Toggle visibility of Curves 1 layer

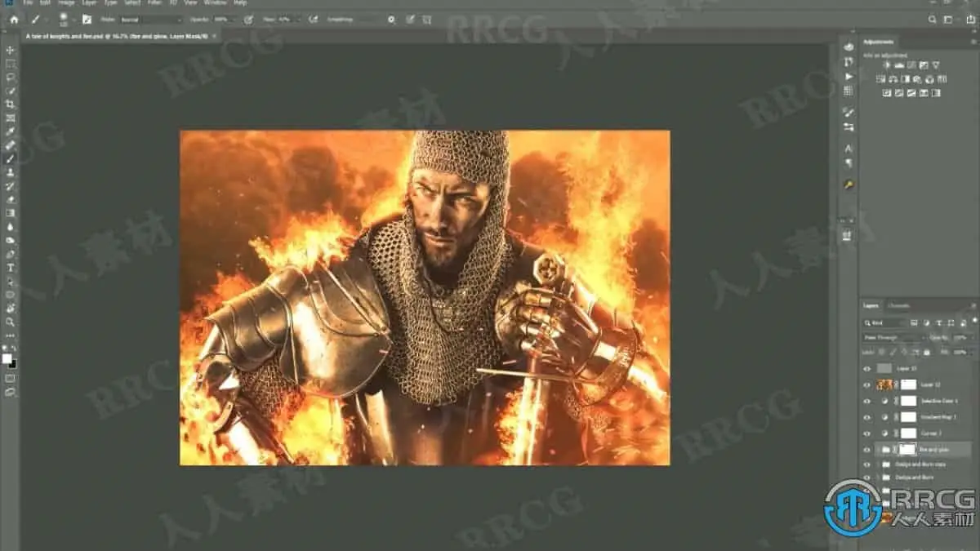coord(867,433)
